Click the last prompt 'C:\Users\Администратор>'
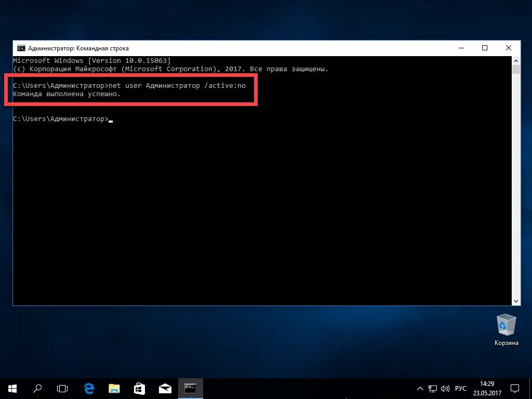 61,119
